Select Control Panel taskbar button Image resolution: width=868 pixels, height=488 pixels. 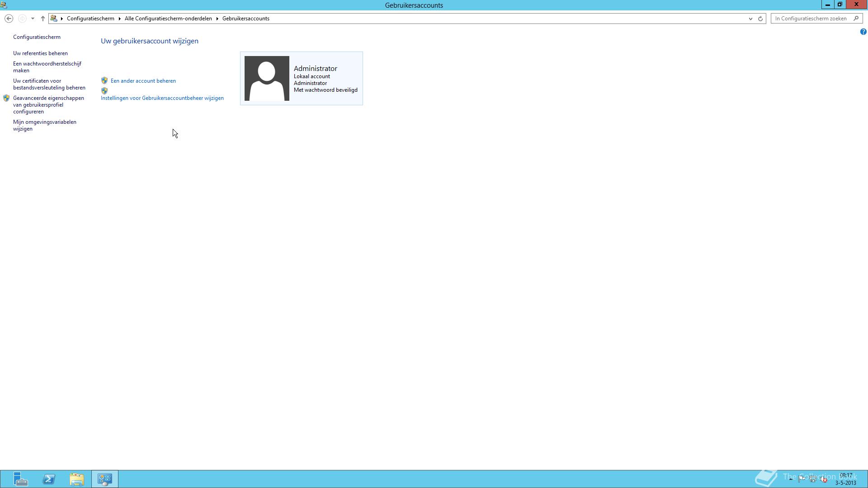tap(105, 479)
